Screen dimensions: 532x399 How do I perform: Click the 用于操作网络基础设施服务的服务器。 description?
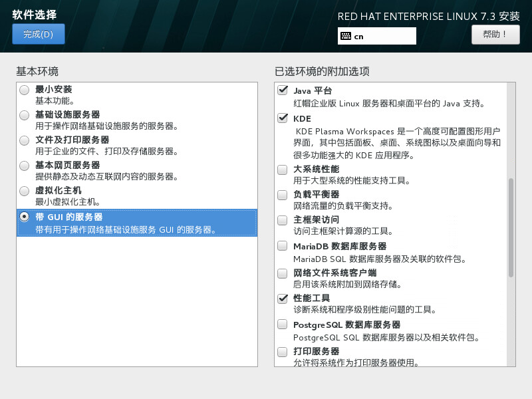pyautogui.click(x=107, y=126)
